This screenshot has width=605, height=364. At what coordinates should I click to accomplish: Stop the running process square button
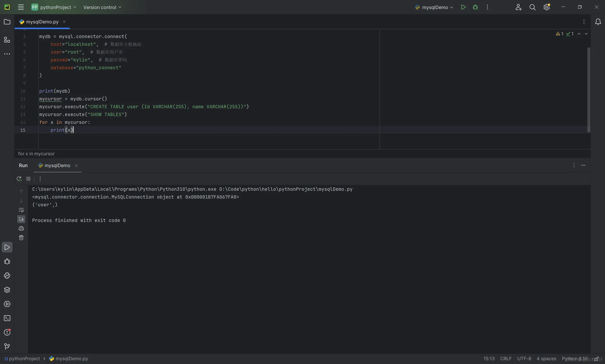(x=28, y=178)
